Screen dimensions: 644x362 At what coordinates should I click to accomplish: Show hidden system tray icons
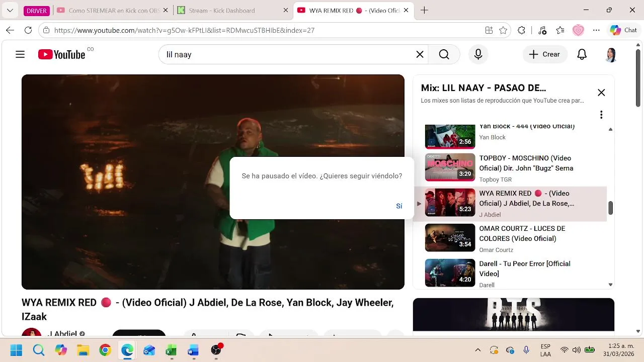pos(478,350)
